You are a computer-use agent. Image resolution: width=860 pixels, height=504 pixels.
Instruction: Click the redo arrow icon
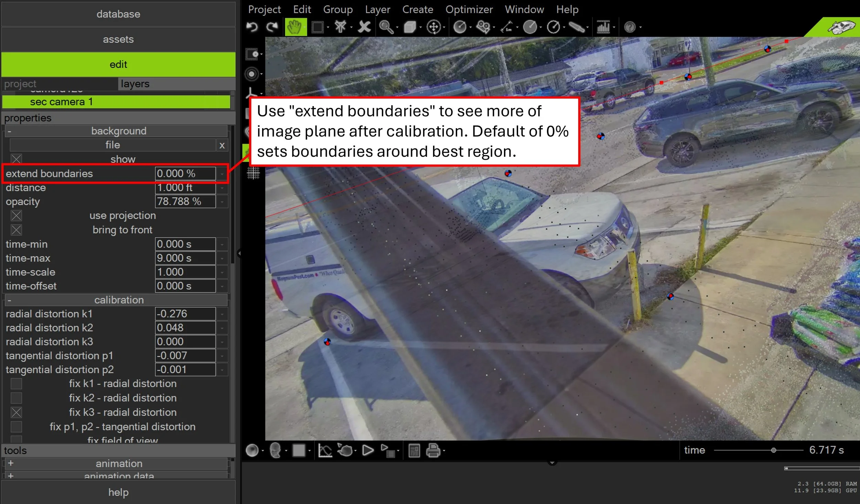272,27
